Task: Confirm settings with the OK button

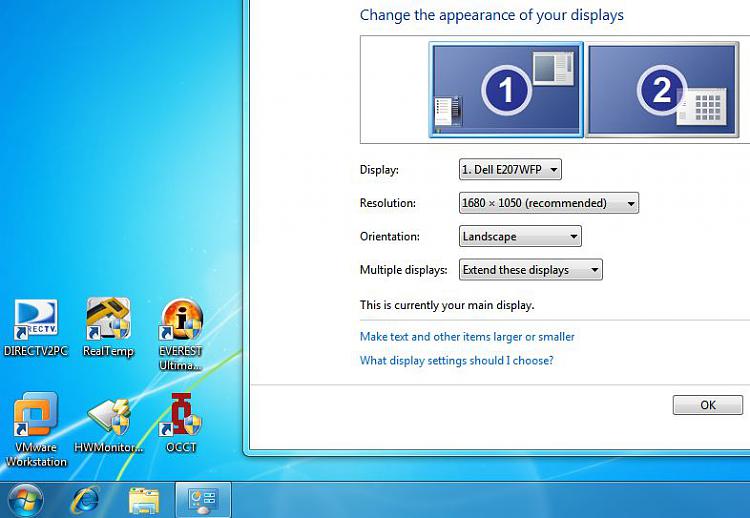Action: click(x=708, y=405)
